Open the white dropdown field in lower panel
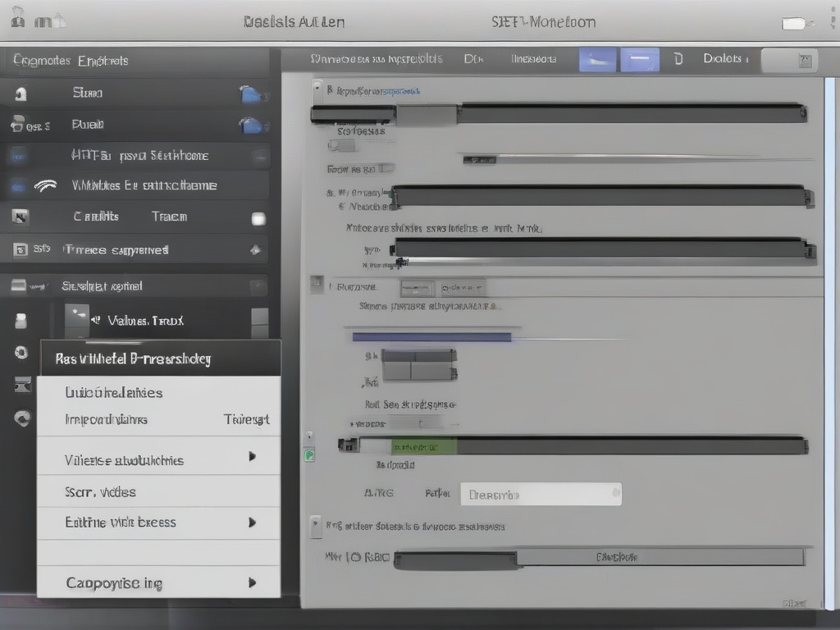Image resolution: width=840 pixels, height=630 pixels. [541, 495]
